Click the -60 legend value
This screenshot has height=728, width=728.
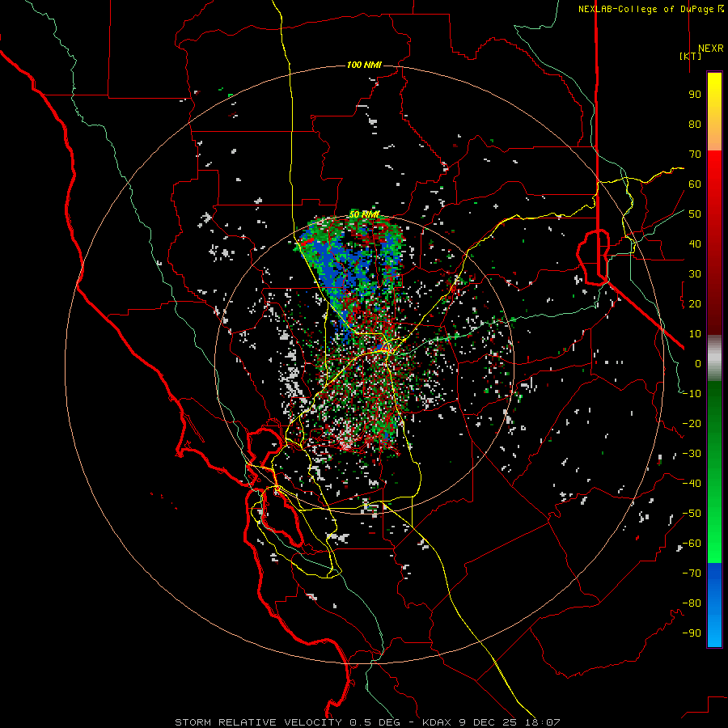click(x=692, y=544)
